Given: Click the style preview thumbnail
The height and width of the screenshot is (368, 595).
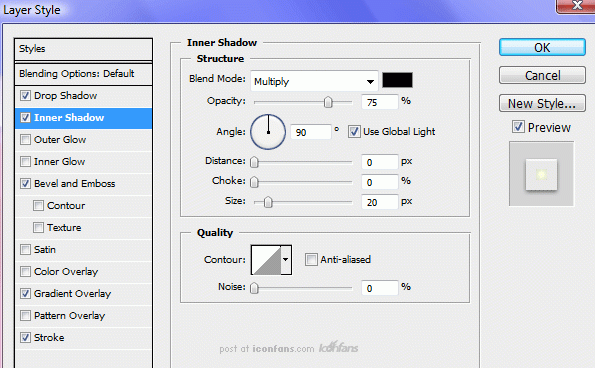Looking at the screenshot, I should pyautogui.click(x=541, y=174).
